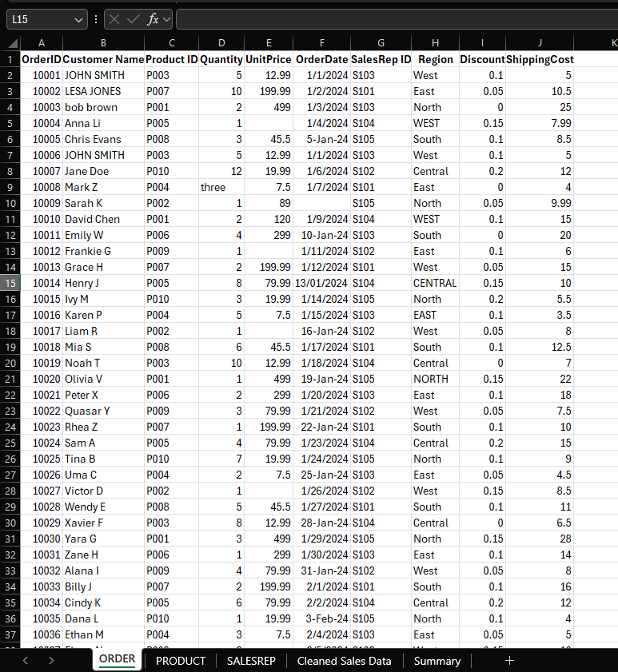Select the 'CENTRAL' region cell
This screenshot has height=672, width=618.
coord(435,284)
